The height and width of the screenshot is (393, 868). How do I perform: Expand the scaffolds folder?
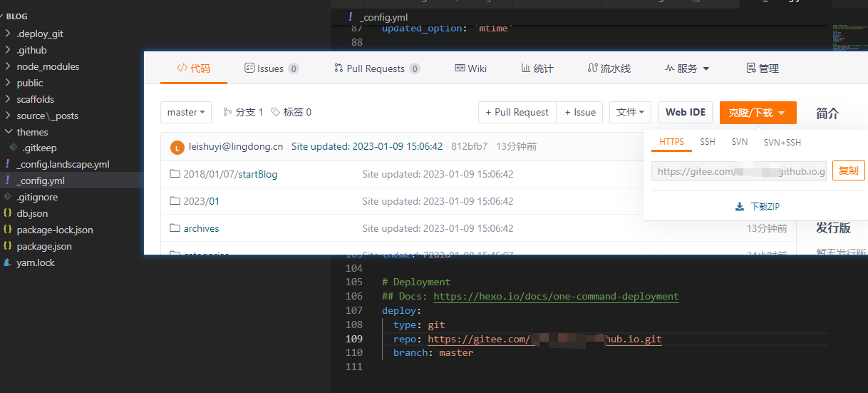click(35, 99)
